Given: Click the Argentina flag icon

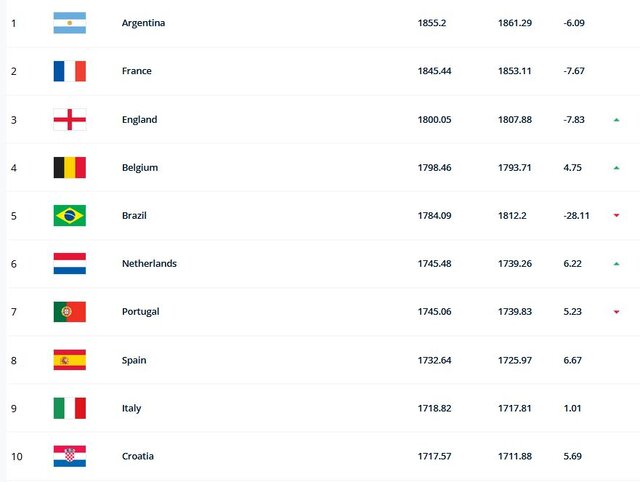Looking at the screenshot, I should point(69,23).
